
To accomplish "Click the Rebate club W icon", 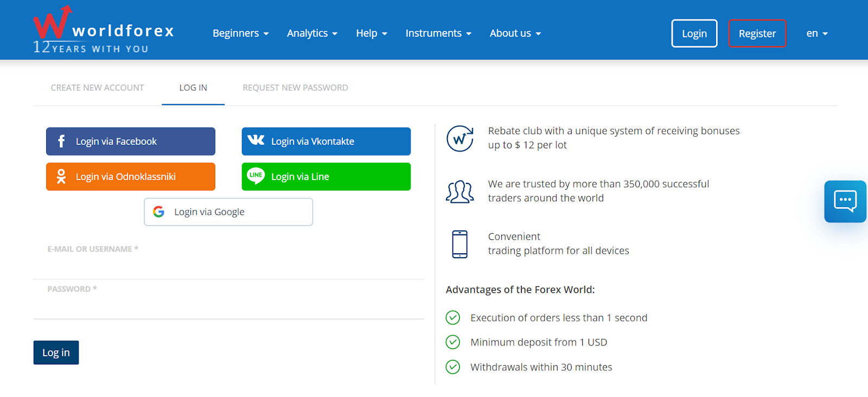I will (460, 138).
